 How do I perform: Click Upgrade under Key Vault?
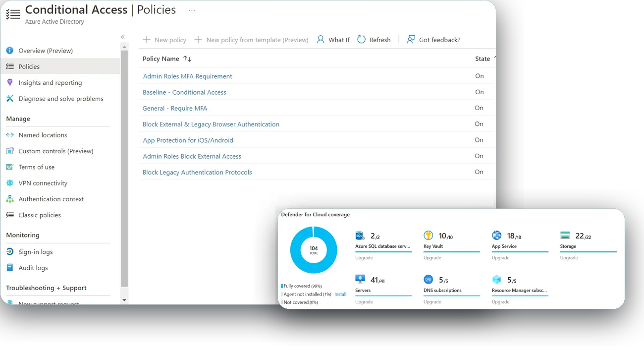tap(432, 258)
